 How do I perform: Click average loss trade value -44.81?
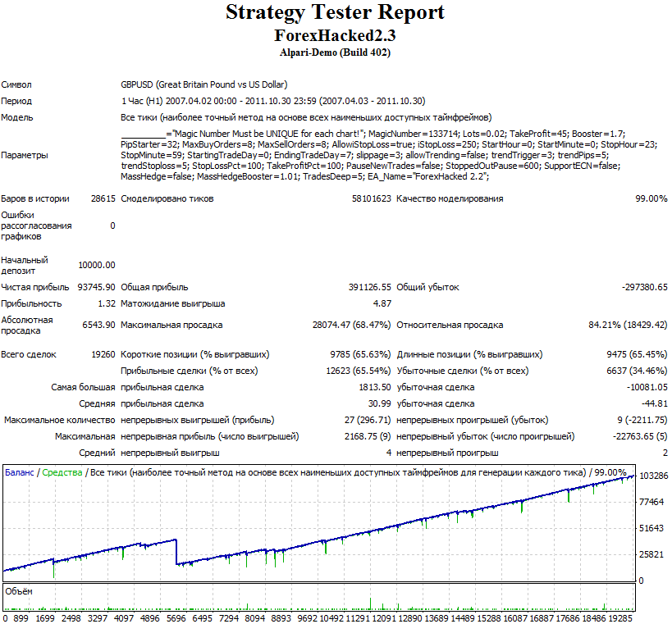655,403
